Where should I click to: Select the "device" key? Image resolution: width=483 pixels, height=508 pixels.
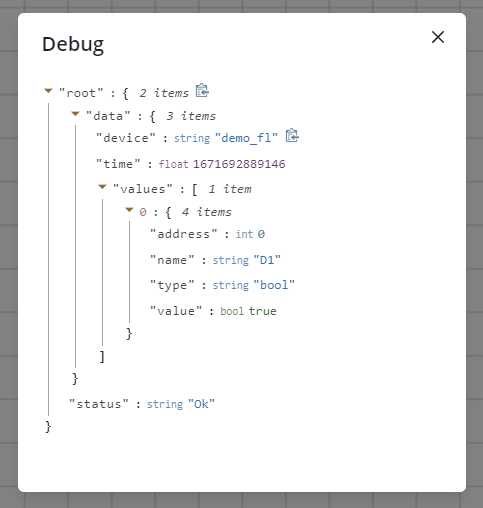click(x=126, y=138)
